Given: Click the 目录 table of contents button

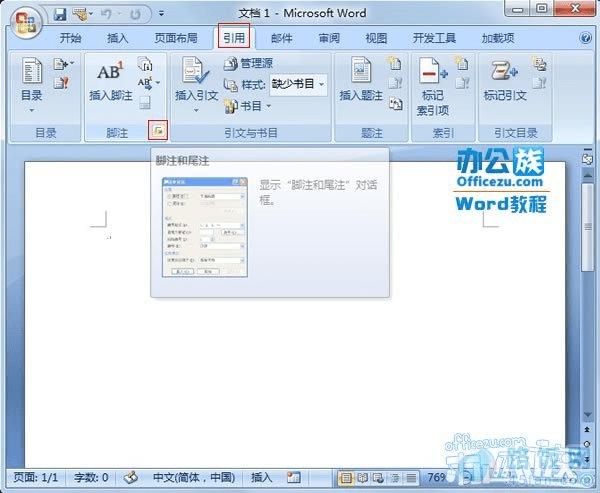Looking at the screenshot, I should click(x=32, y=85).
